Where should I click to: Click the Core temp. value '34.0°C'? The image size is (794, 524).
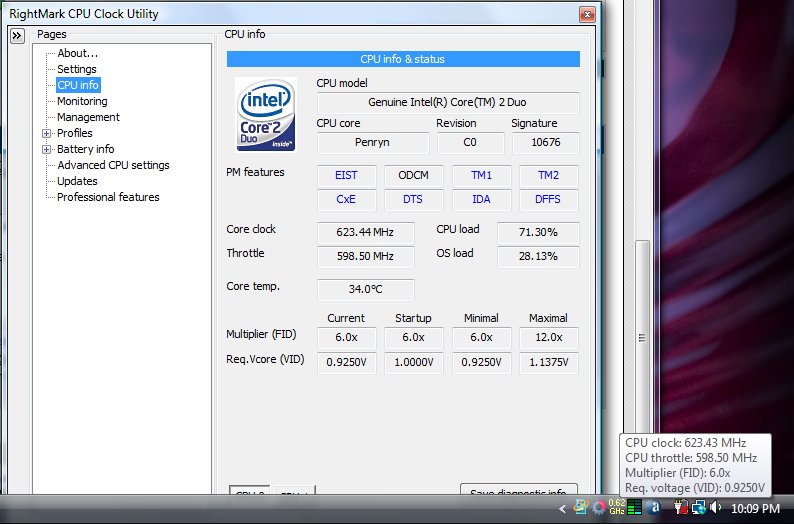pyautogui.click(x=366, y=290)
